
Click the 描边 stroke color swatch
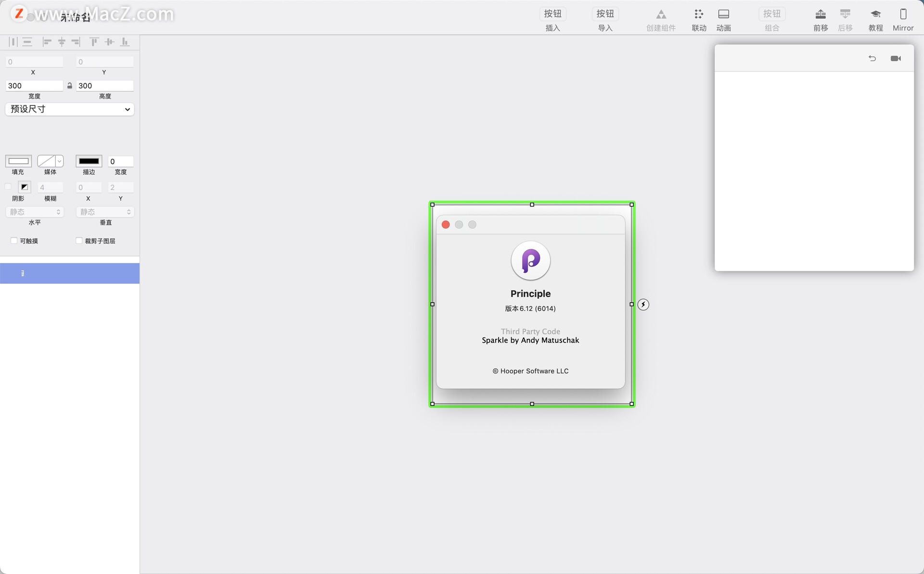(x=89, y=161)
